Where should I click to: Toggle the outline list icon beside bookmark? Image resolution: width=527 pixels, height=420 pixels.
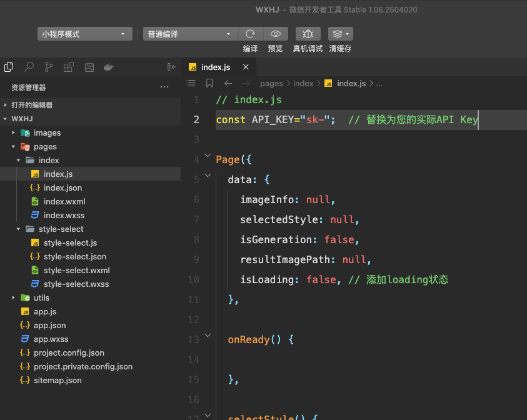191,83
